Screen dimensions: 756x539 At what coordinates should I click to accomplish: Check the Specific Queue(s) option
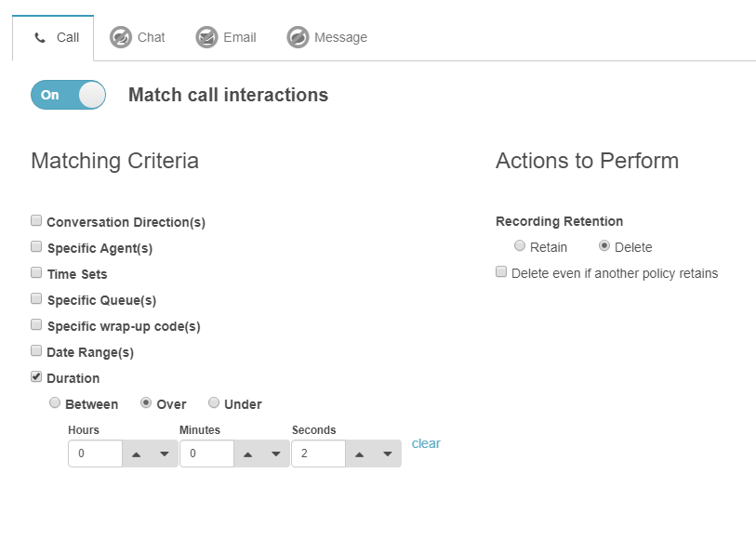pos(36,299)
